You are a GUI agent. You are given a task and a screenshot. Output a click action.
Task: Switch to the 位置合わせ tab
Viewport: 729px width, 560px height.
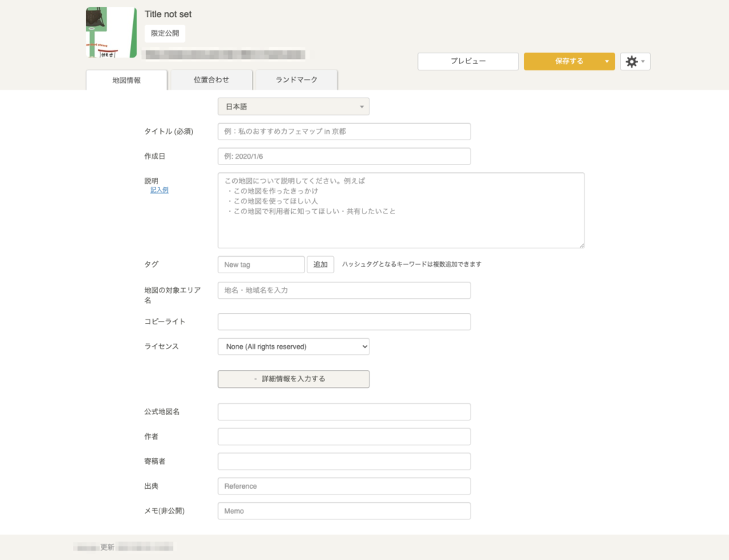pyautogui.click(x=211, y=80)
